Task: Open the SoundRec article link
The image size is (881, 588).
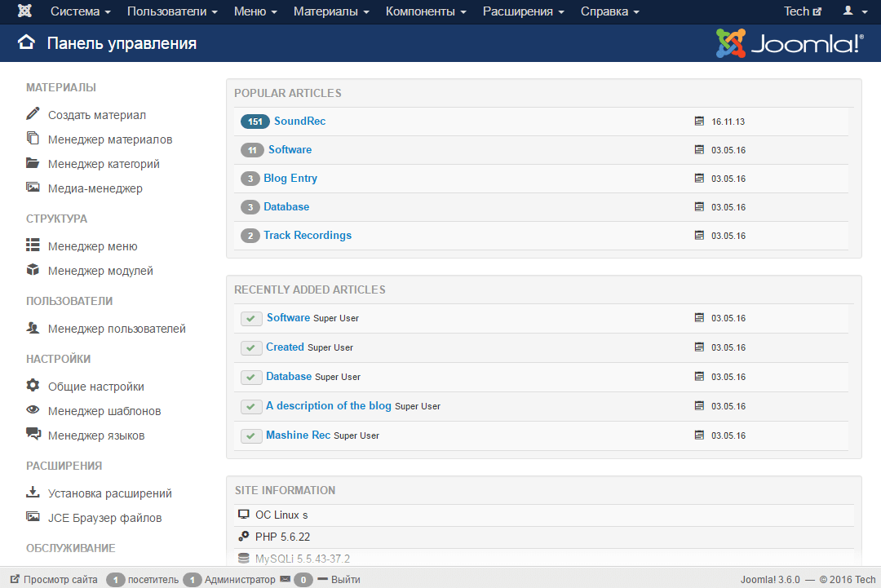Action: (x=301, y=121)
